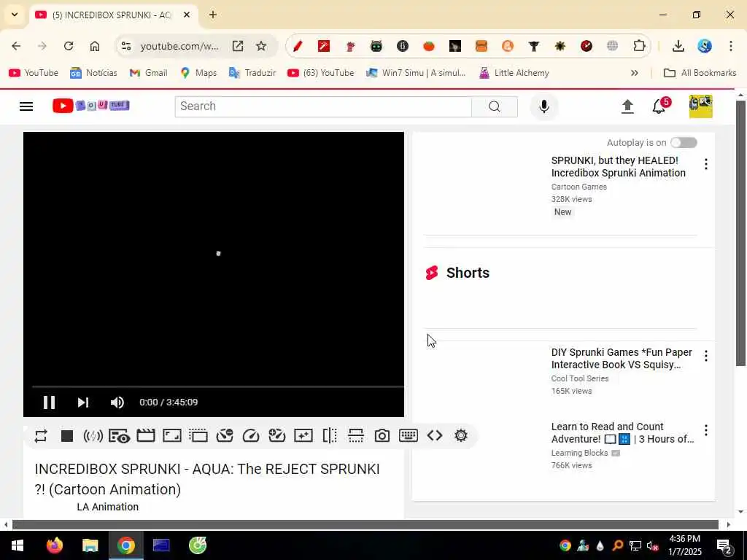Image resolution: width=747 pixels, height=560 pixels.
Task: Click the angle brackets code icon
Action: click(x=435, y=436)
